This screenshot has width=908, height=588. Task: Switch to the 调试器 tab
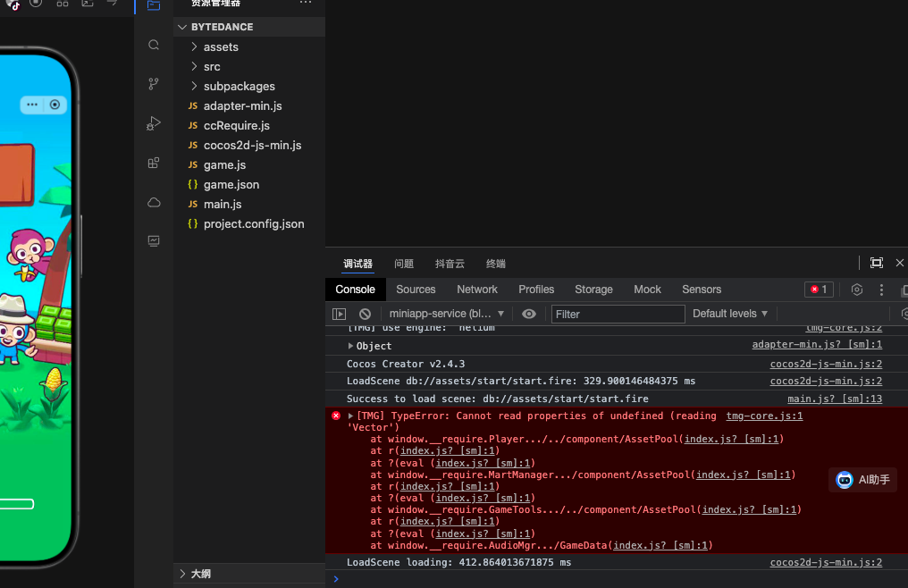coord(357,265)
